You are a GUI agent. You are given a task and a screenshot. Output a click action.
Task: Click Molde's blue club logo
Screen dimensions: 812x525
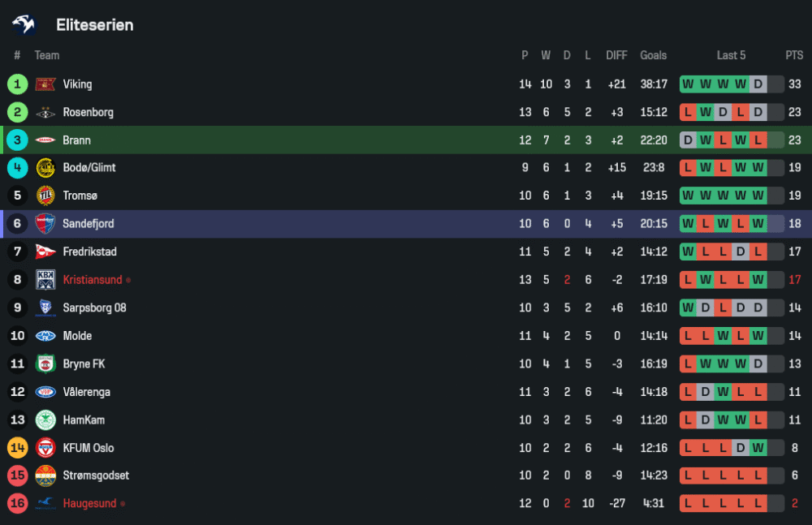[45, 336]
